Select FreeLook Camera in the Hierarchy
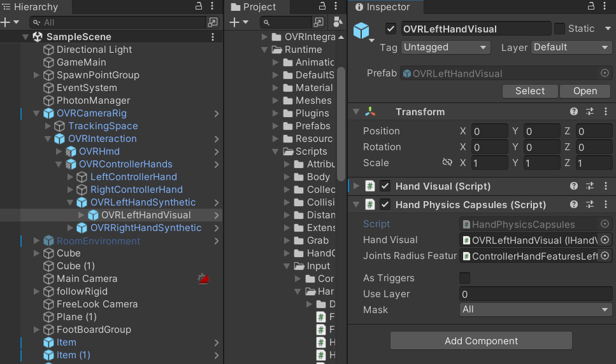Image resolution: width=616 pixels, height=364 pixels. [x=97, y=304]
